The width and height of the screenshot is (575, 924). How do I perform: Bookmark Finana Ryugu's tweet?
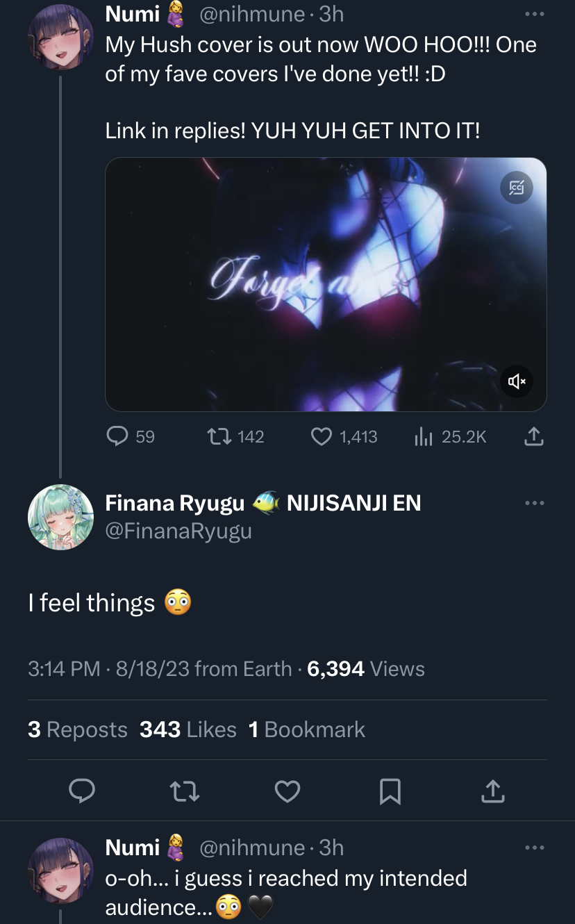coord(390,791)
